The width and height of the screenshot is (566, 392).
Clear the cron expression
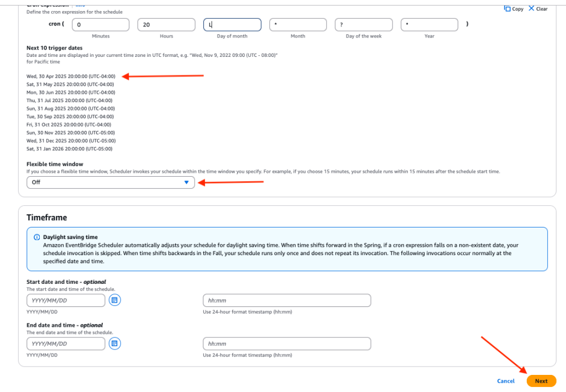538,9
